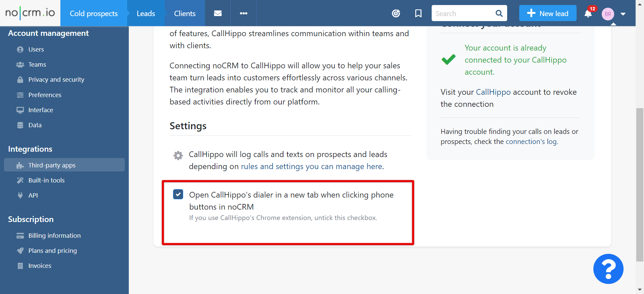Follow the CallHippo account link
The height and width of the screenshot is (294, 644).
[x=493, y=92]
